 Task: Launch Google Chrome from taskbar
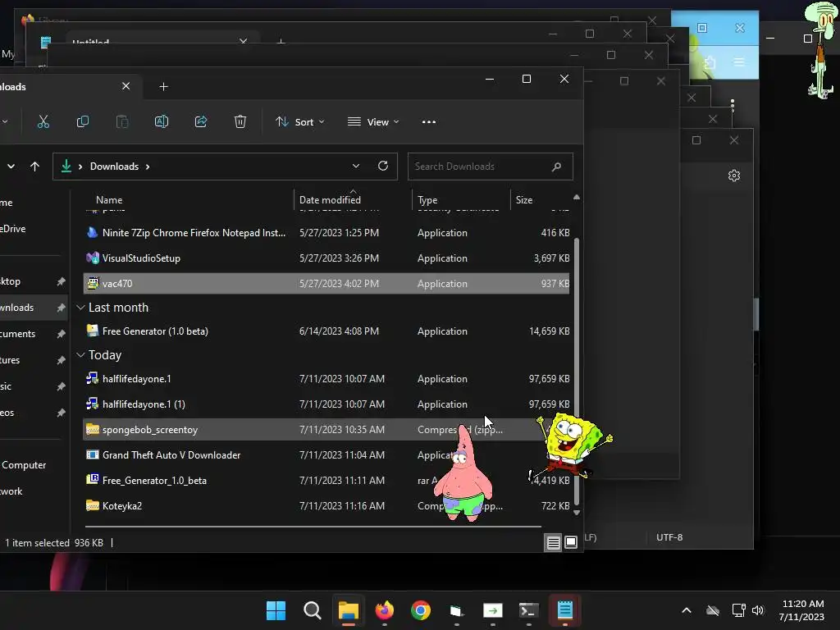421,610
